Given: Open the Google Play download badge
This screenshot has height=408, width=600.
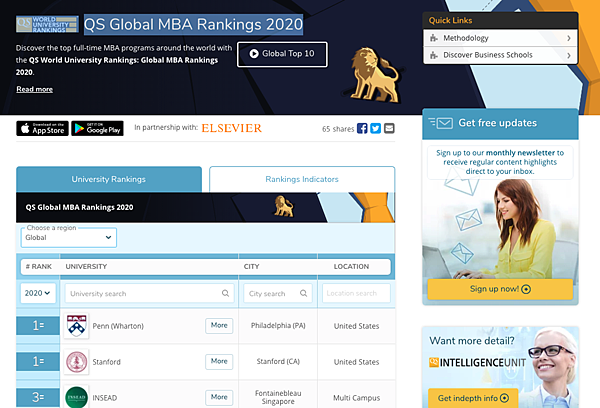Looking at the screenshot, I should pyautogui.click(x=97, y=128).
